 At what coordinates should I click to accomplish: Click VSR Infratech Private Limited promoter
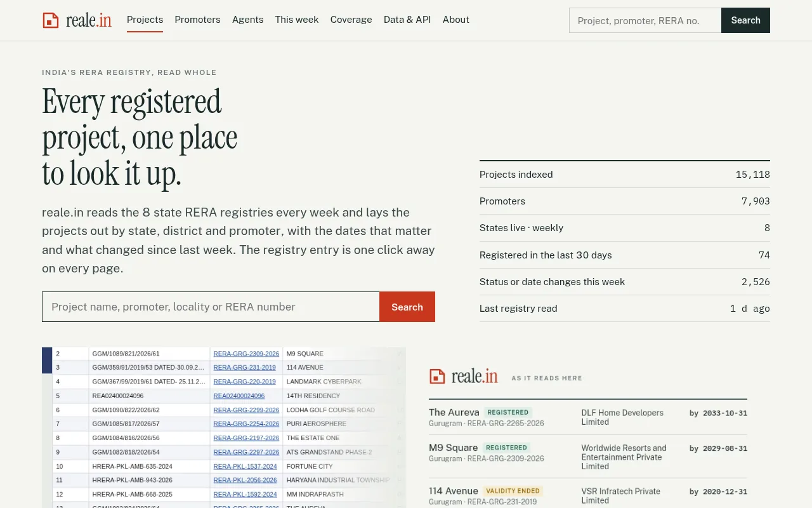(620, 496)
